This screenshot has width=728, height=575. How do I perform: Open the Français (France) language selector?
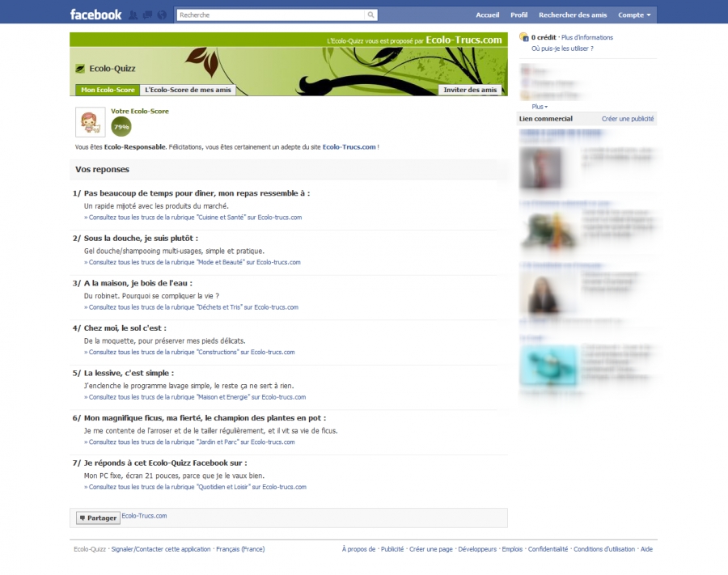(x=240, y=549)
